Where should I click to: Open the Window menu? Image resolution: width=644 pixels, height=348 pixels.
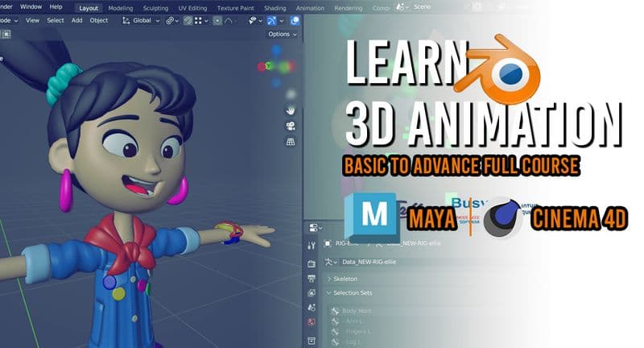pos(31,7)
